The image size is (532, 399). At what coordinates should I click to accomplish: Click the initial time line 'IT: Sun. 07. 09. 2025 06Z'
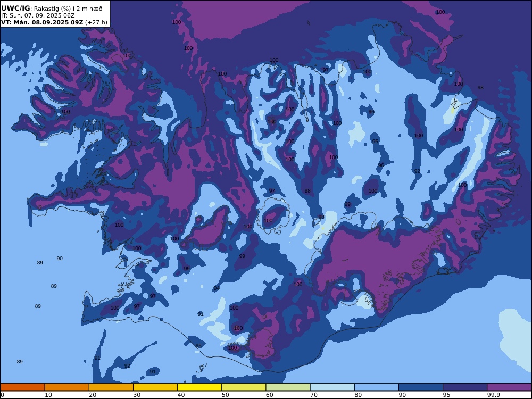click(x=38, y=15)
